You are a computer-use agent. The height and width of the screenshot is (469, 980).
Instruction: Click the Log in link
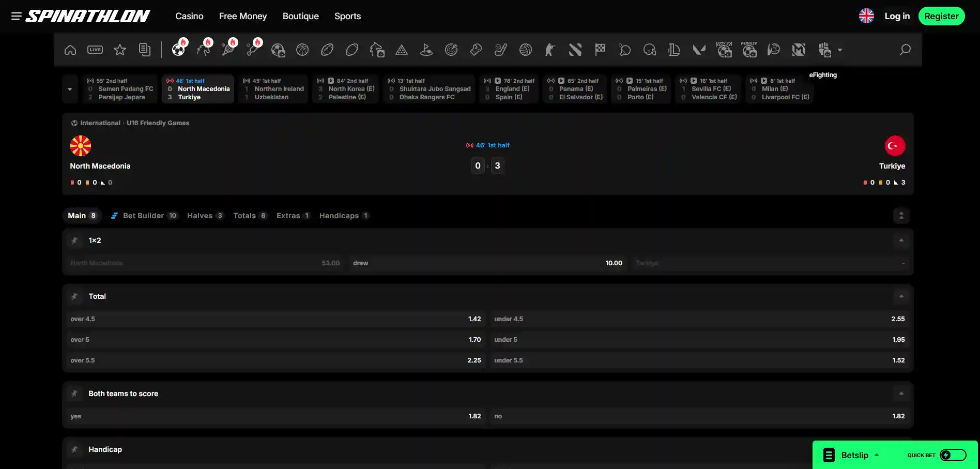pyautogui.click(x=897, y=16)
